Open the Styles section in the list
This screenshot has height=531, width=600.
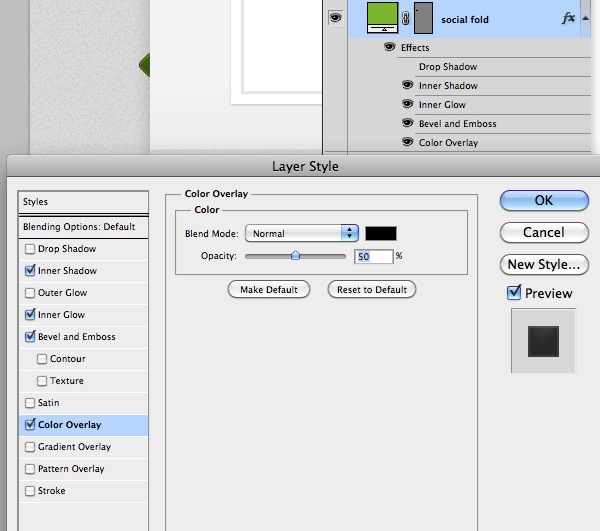tap(83, 202)
